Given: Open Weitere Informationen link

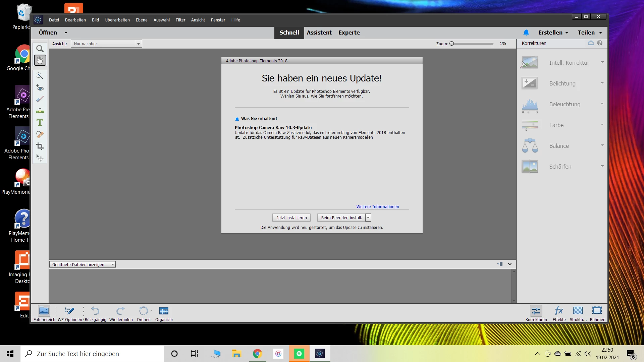Looking at the screenshot, I should pos(378,206).
